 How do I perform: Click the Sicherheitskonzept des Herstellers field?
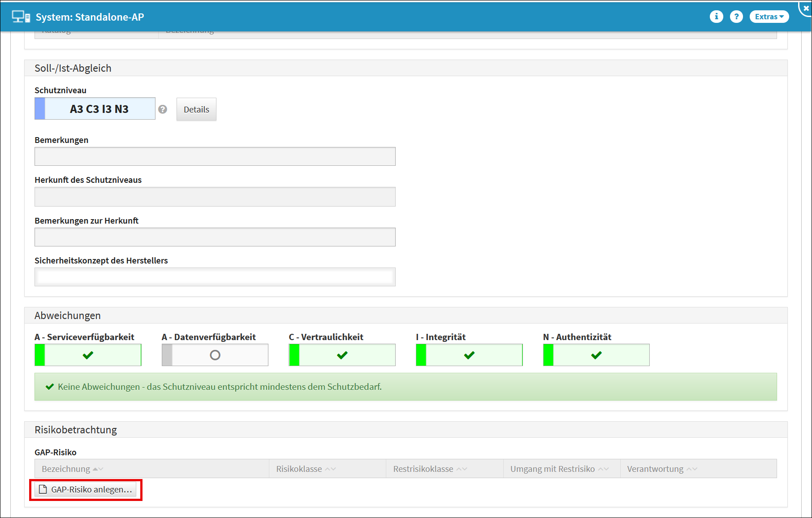[215, 277]
